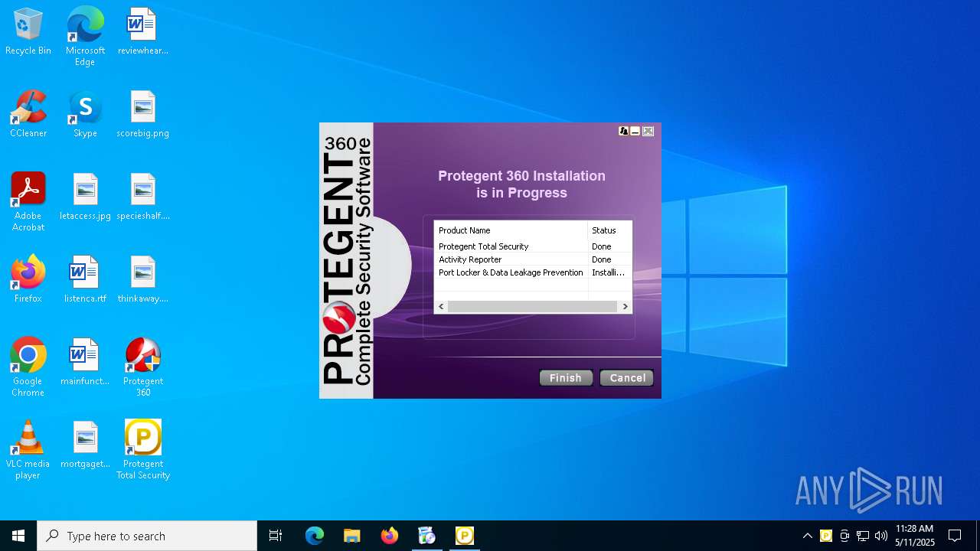Open the Windows Start menu
This screenshot has width=980, height=551.
[18, 536]
